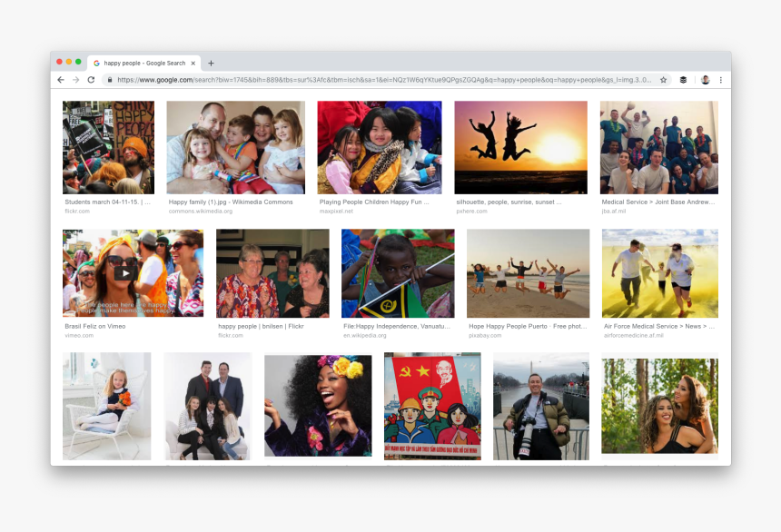The image size is (781, 532).
Task: Bookmark this page with the star icon
Action: point(663,80)
